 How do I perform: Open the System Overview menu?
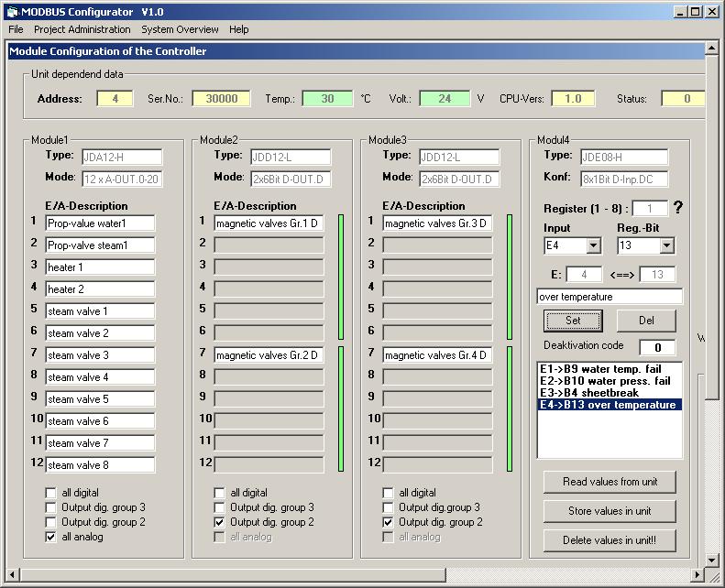(x=180, y=29)
